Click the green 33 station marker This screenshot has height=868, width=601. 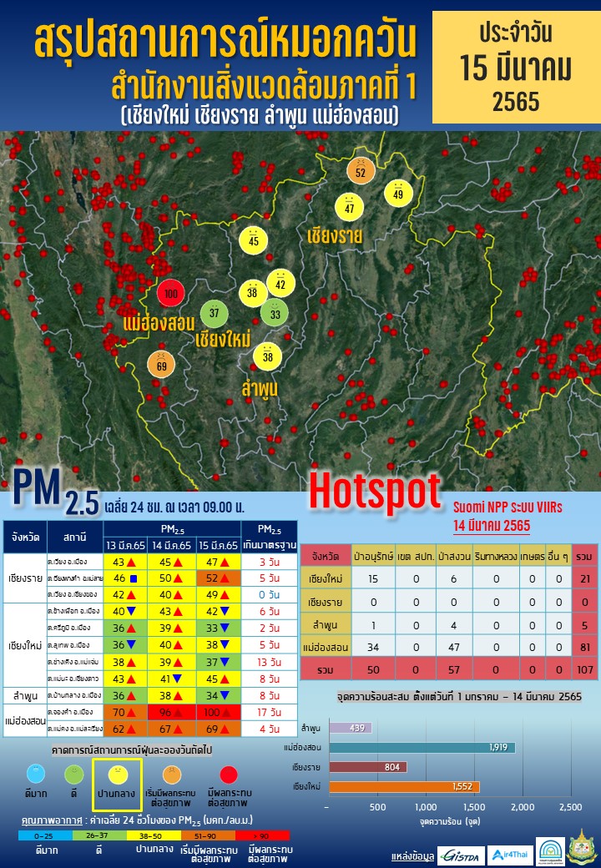point(275,314)
